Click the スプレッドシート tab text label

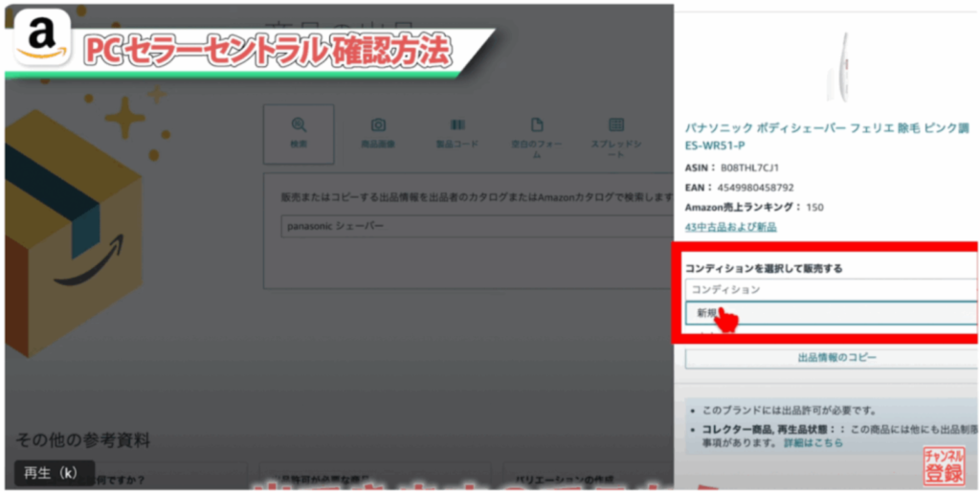pos(616,149)
